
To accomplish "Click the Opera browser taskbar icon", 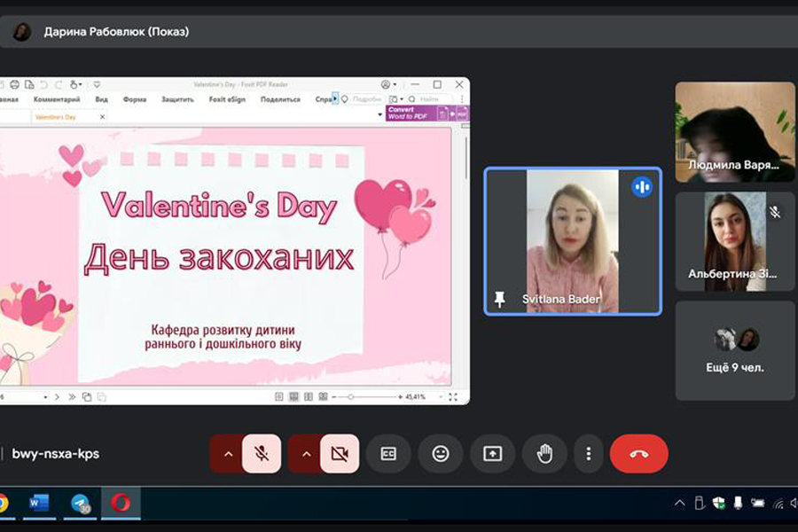I will (x=121, y=504).
